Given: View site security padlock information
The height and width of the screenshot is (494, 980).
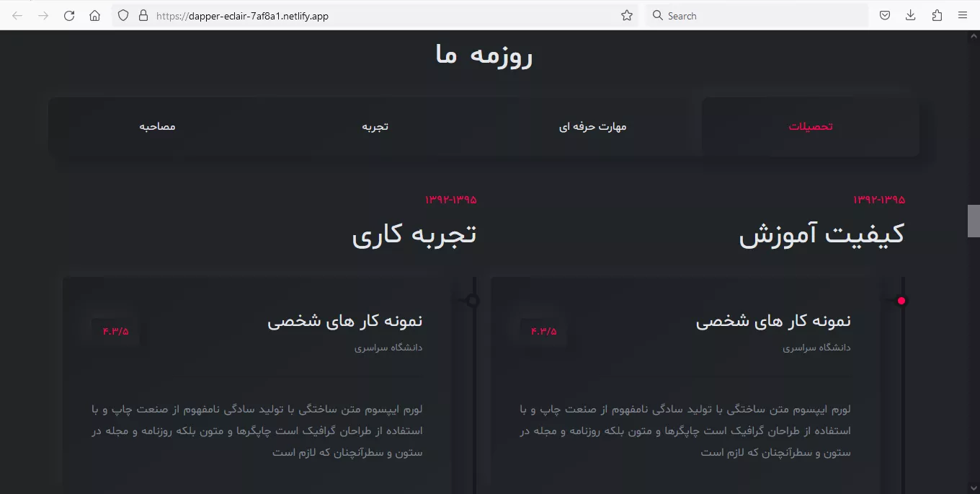Looking at the screenshot, I should pos(143,16).
